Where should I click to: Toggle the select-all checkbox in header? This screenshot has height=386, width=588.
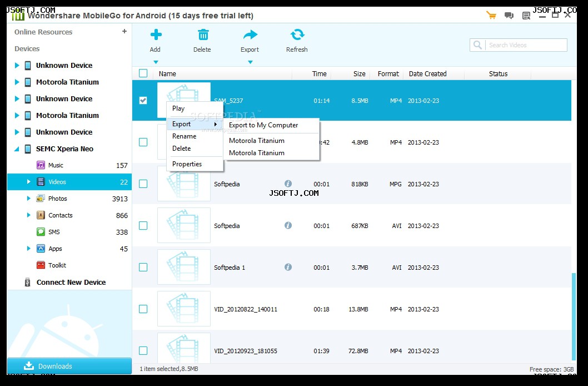[x=143, y=73]
